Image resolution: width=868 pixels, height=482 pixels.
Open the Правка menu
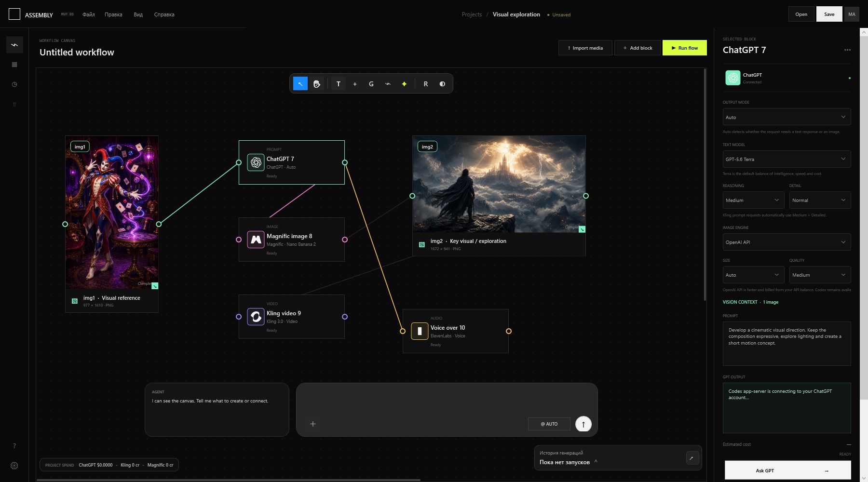113,14
